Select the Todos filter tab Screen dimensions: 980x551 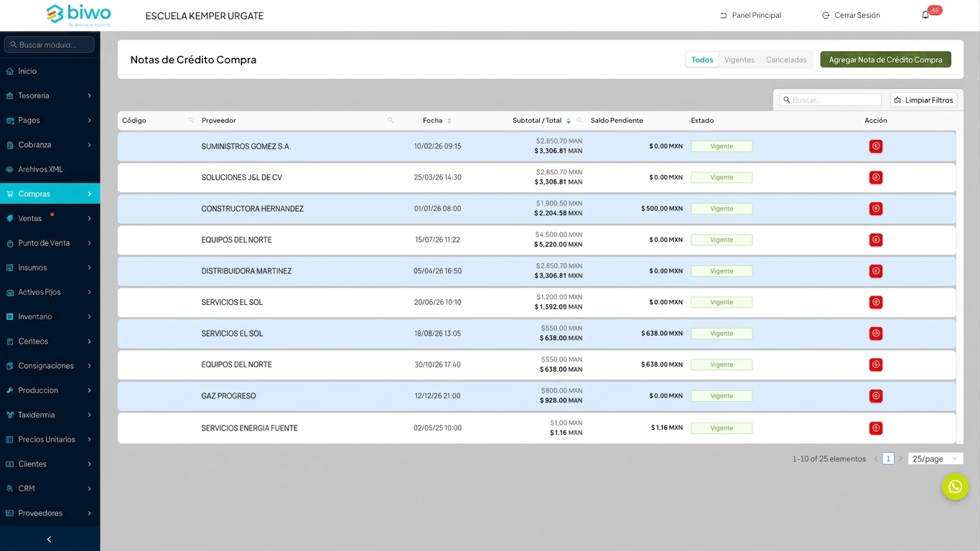[702, 60]
